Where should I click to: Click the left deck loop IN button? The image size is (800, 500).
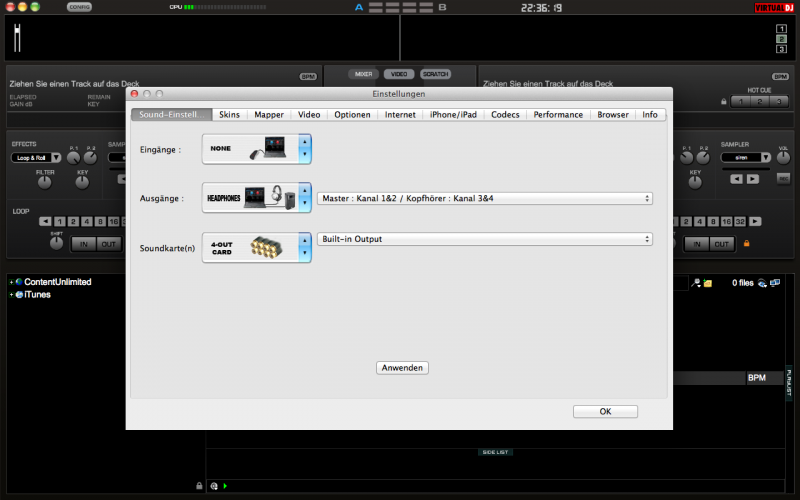pyautogui.click(x=83, y=244)
